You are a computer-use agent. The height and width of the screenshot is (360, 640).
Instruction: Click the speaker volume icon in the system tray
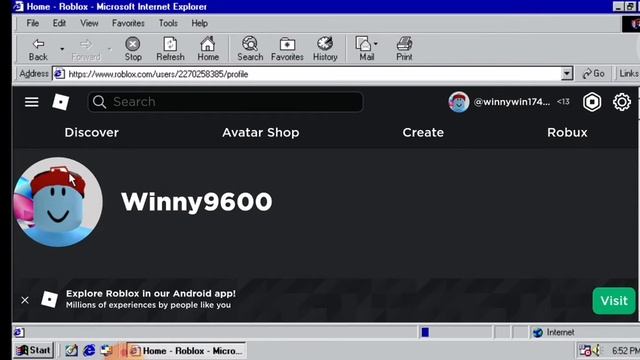596,350
